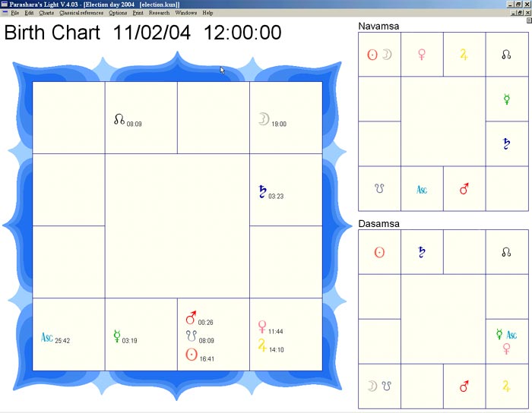Click Rahu glyph in the birth chart
The width and height of the screenshot is (532, 413).
point(119,119)
